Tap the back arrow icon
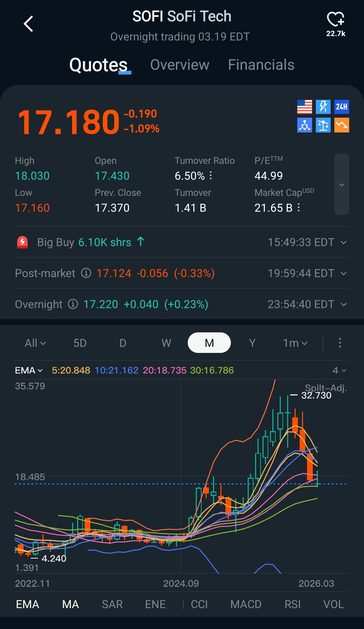This screenshot has width=364, height=629. 29,24
